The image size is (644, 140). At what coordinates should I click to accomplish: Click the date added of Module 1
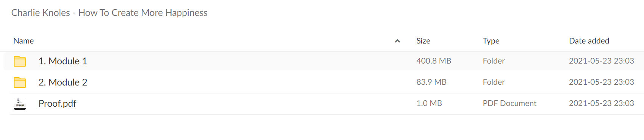(602, 61)
